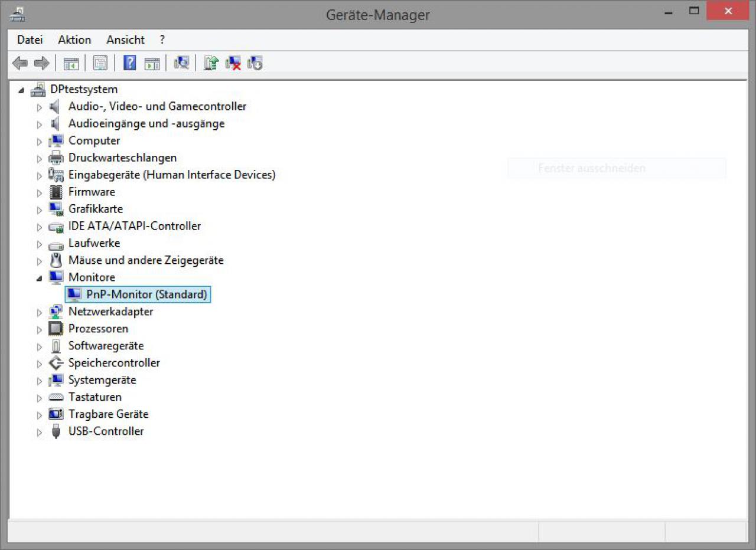
Task: Click the network icon beside Netzwerkadapter
Action: pyautogui.click(x=56, y=312)
